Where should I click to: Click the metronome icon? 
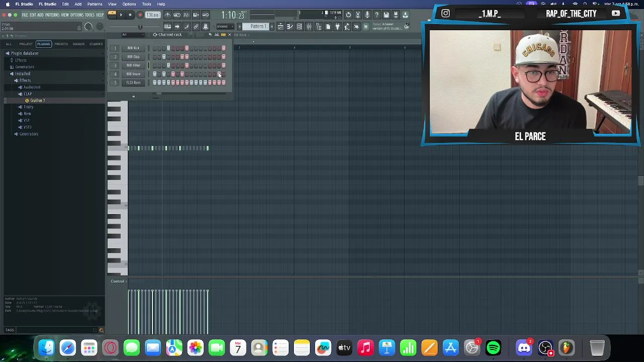[168, 15]
